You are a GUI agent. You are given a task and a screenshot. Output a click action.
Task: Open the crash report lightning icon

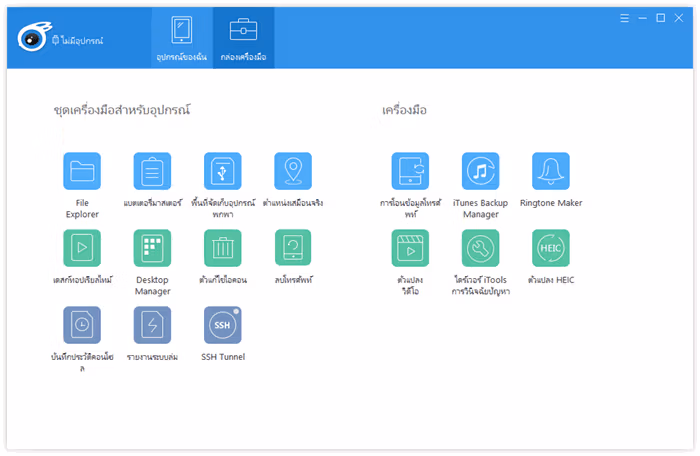pyautogui.click(x=152, y=325)
